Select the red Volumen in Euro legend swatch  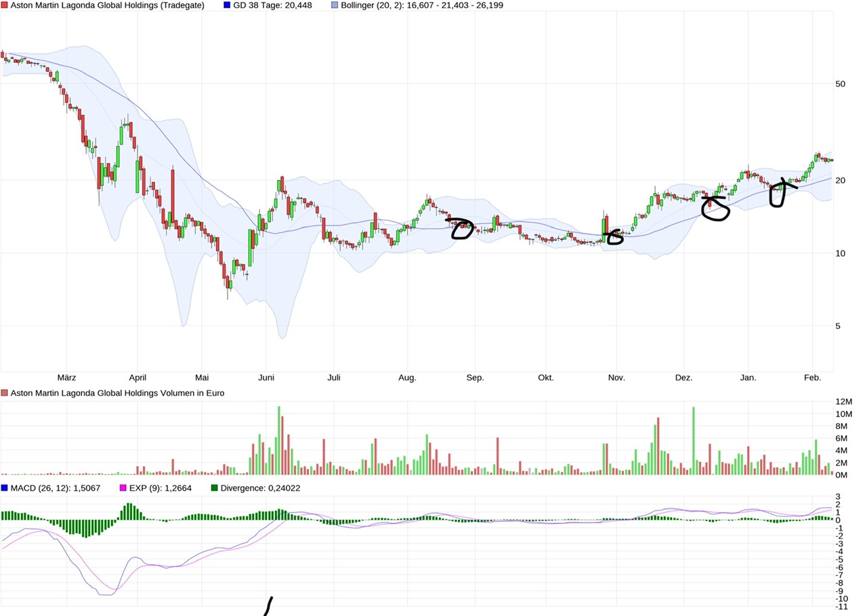pos(5,393)
